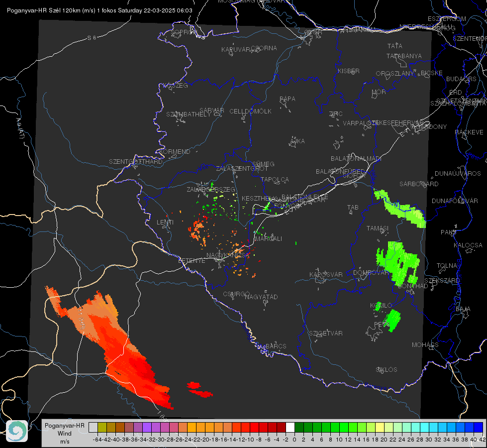Click the white 0 m/s legend swatch
The height and width of the screenshot is (448, 487).
290,427
